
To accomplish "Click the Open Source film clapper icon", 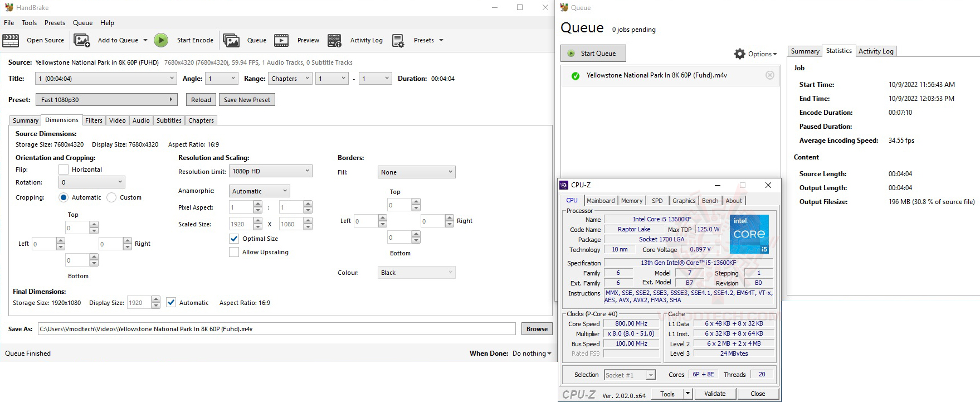I will pos(11,40).
